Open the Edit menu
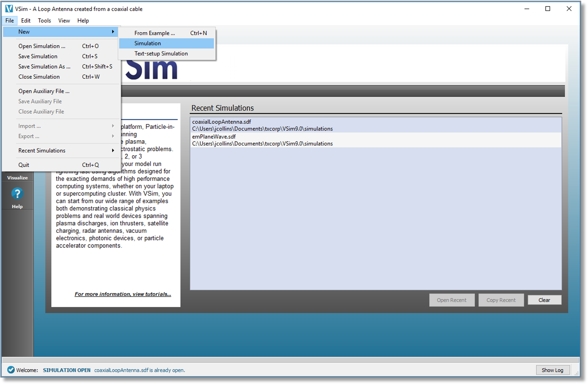The height and width of the screenshot is (384, 588). click(26, 20)
